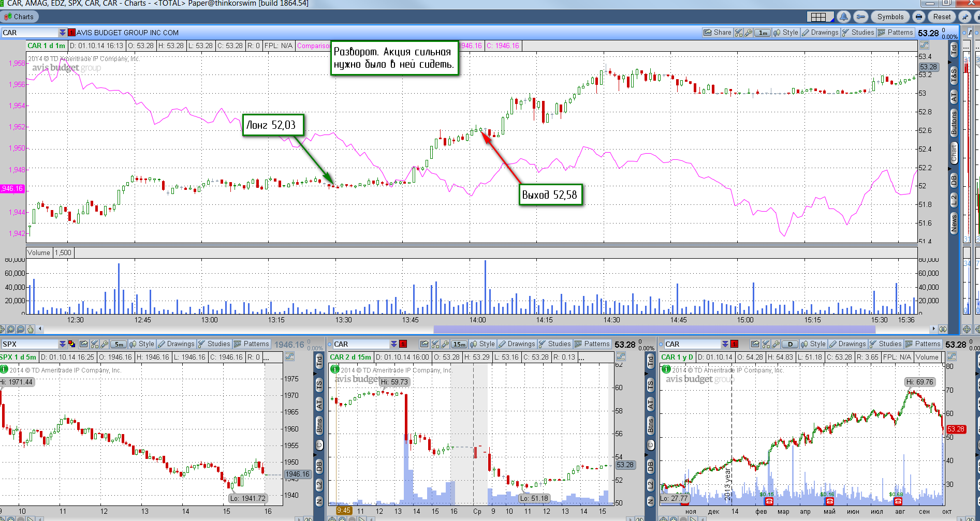The image size is (980, 521).
Task: Click SPX symbol field
Action: (x=30, y=344)
